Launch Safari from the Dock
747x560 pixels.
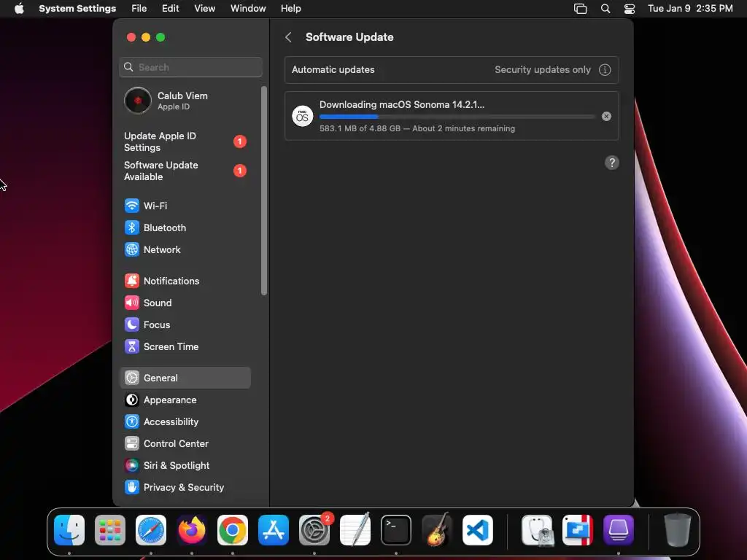coord(151,530)
